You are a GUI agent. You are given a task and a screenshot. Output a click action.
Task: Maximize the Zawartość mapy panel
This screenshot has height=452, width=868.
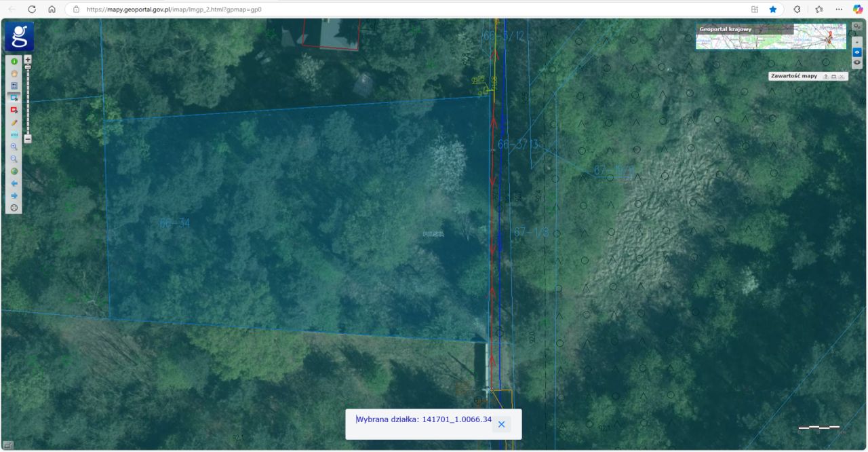[x=833, y=77]
